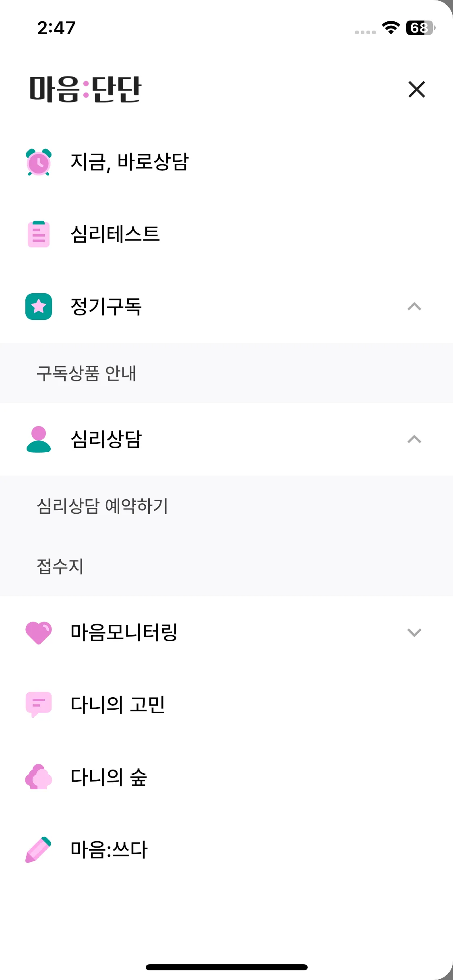Tap the 마음:단단 logo
Image resolution: width=453 pixels, height=980 pixels.
tap(85, 89)
